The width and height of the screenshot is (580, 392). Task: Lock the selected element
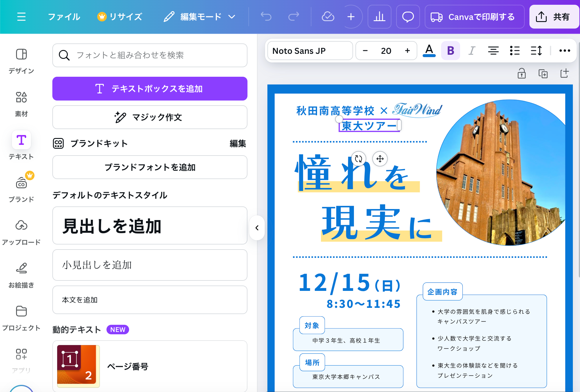coord(522,73)
